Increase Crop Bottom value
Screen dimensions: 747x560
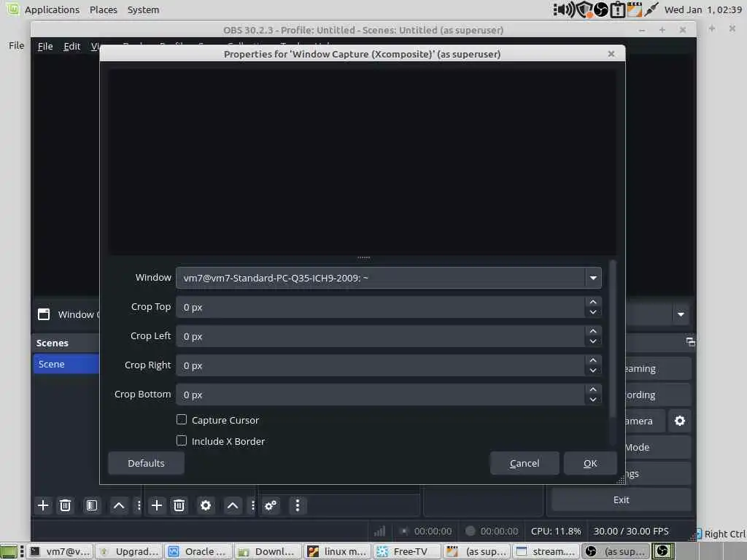pos(593,389)
